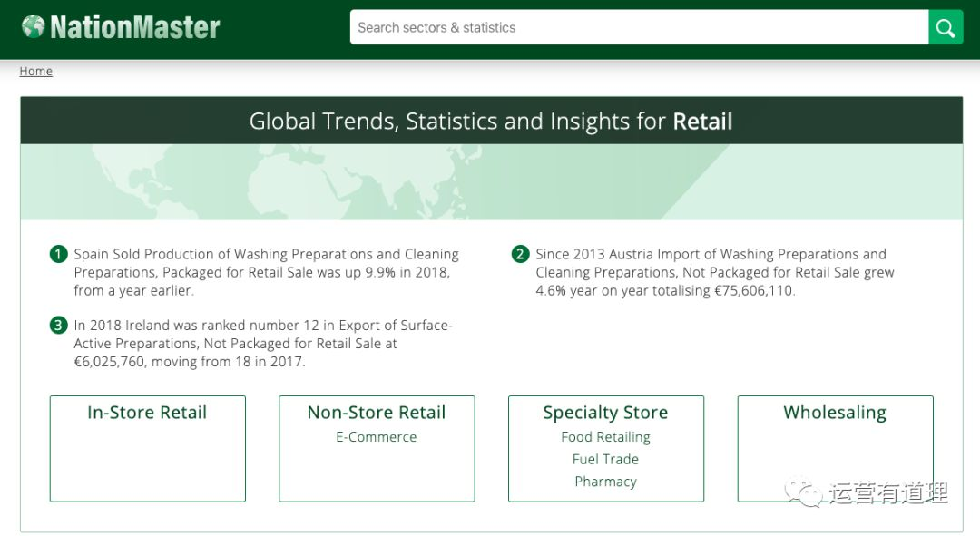Click the number 1 insight badge
This screenshot has height=536, width=980.
coord(58,254)
